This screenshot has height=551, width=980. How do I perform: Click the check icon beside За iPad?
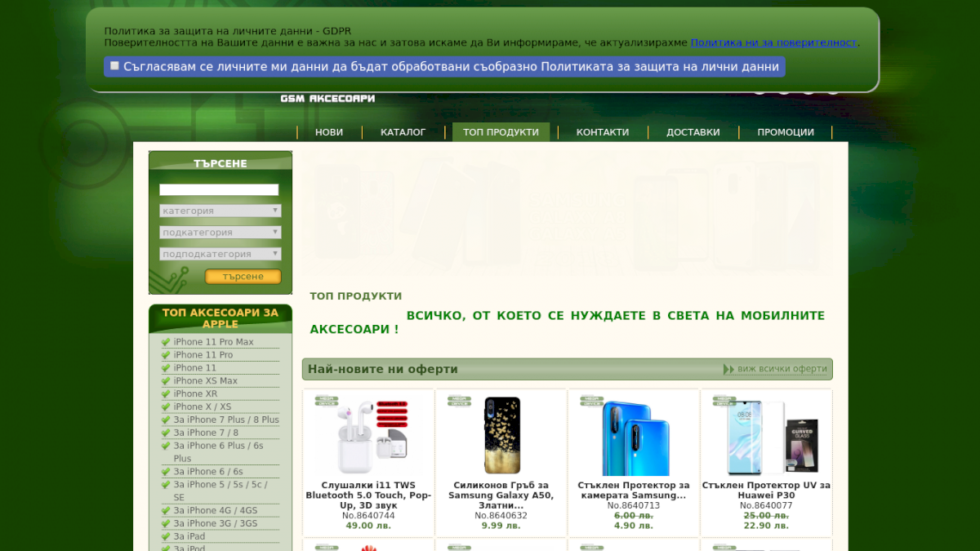pyautogui.click(x=166, y=537)
